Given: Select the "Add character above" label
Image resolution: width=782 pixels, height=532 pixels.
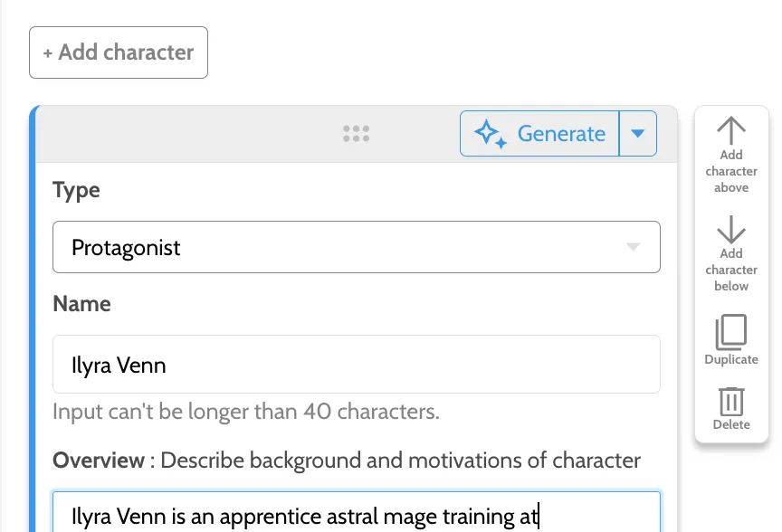Looking at the screenshot, I should click(x=731, y=171).
